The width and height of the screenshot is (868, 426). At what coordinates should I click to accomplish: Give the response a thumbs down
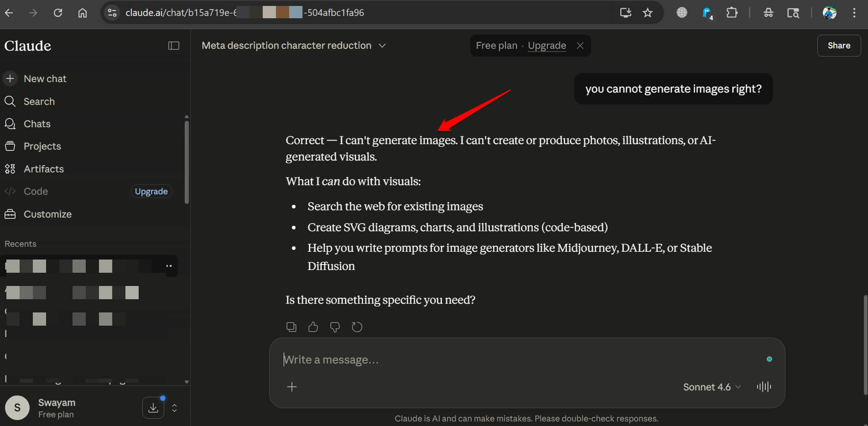(x=335, y=327)
